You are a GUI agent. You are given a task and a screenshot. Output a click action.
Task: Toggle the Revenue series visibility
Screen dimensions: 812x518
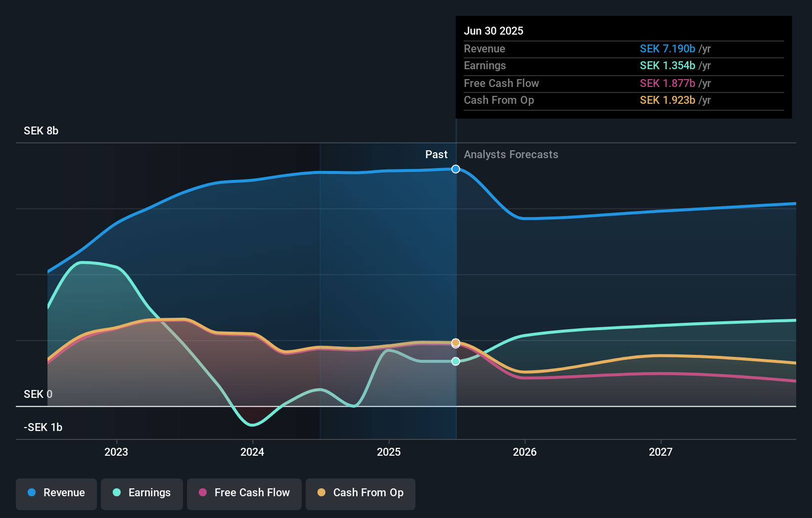[x=56, y=493]
